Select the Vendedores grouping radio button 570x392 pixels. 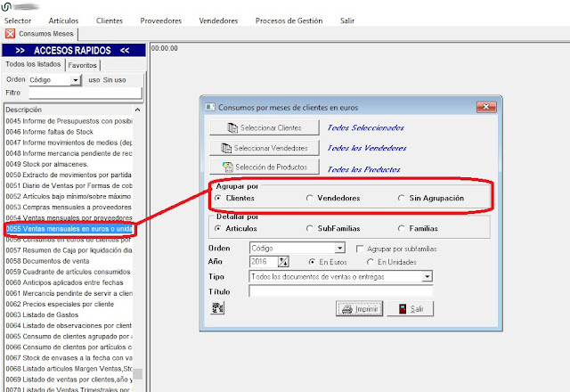(x=310, y=198)
